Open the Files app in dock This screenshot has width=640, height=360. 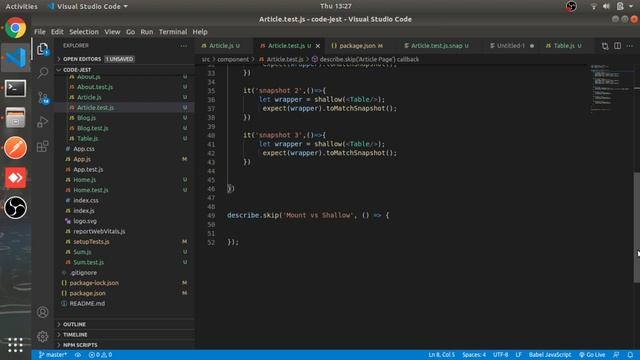pyautogui.click(x=16, y=118)
